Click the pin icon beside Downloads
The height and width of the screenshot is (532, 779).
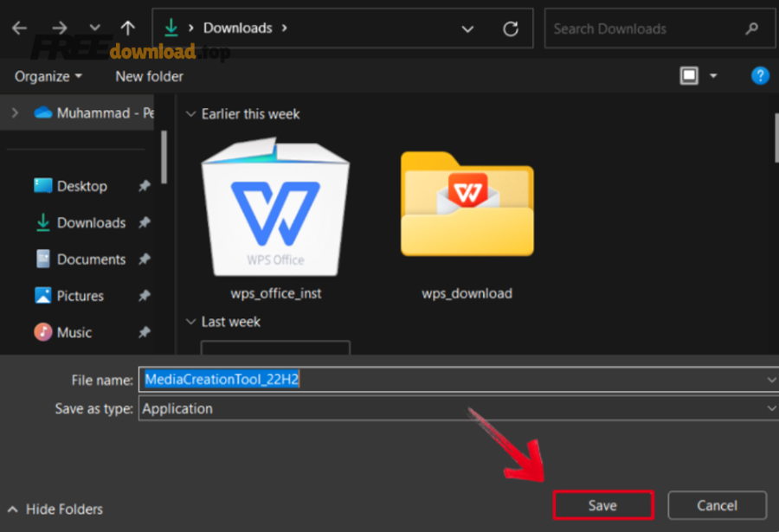pos(144,222)
